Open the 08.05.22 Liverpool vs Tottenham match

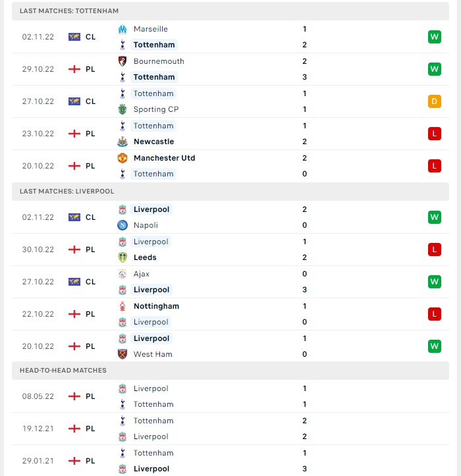230,396
